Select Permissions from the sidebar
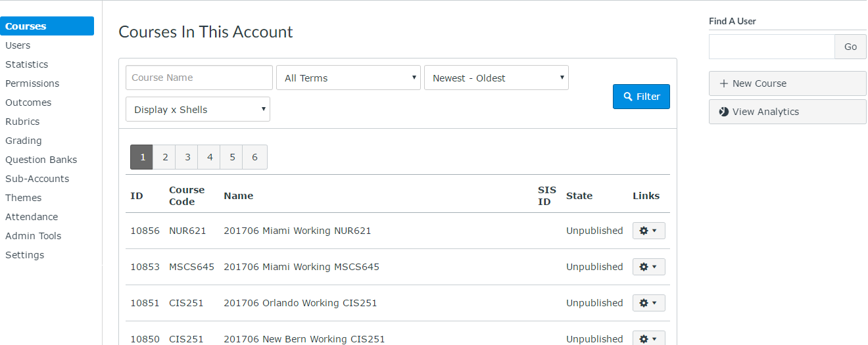 point(32,83)
